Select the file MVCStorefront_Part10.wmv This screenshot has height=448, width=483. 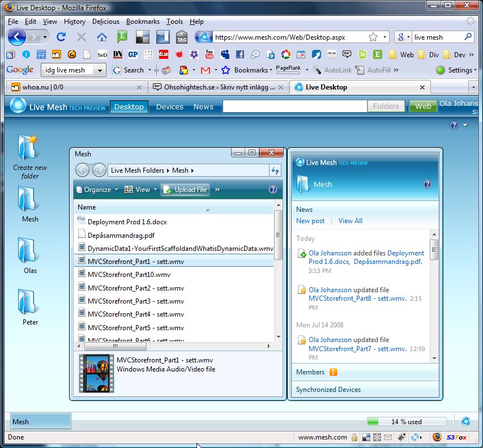129,275
